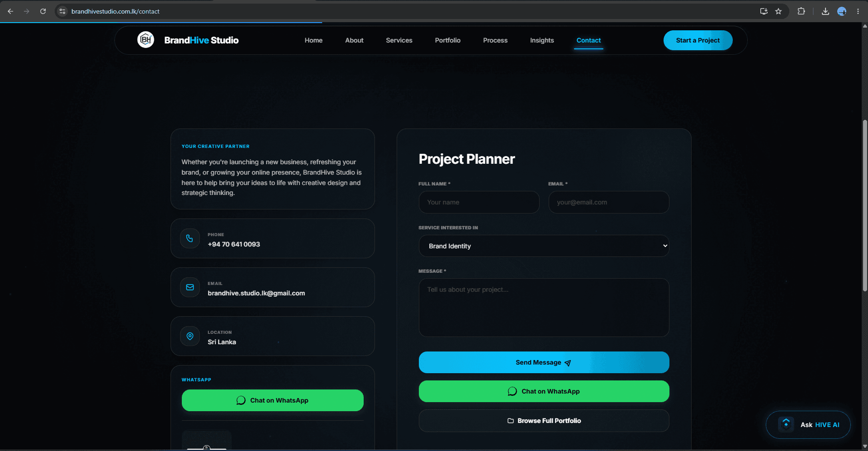Expand the Service Interested In dropdown

(544, 246)
